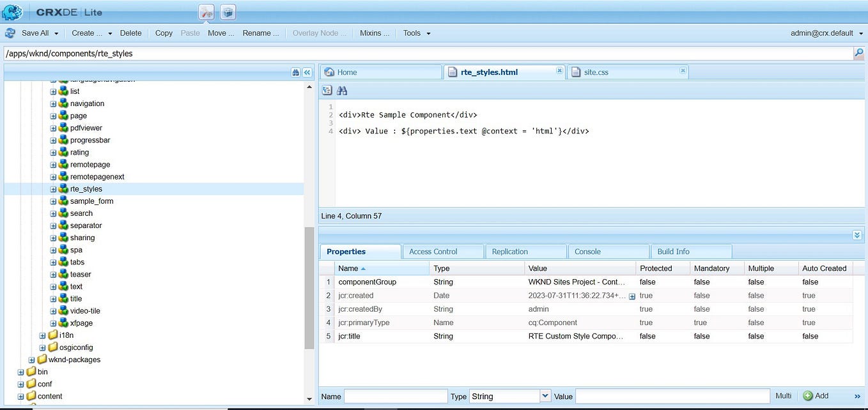This screenshot has height=410, width=868.
Task: Select the video-tile tree item
Action: point(85,311)
